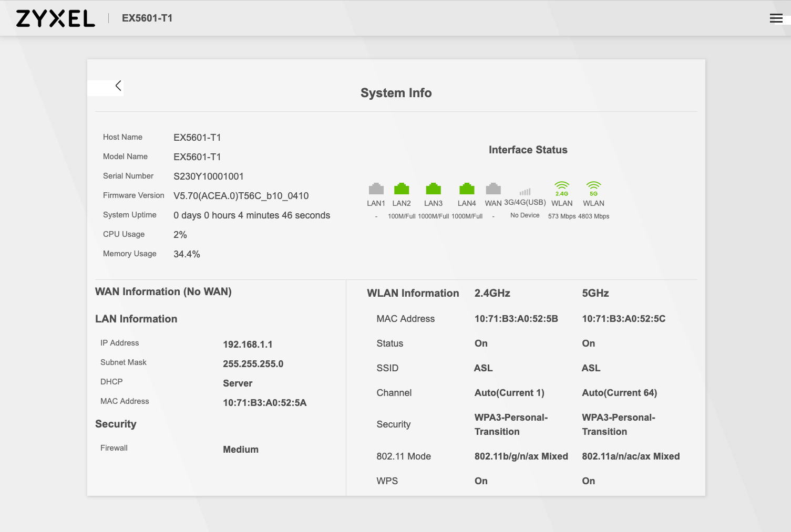Click the Model Name value EX5601-T1
This screenshot has width=791, height=532.
pyautogui.click(x=197, y=157)
